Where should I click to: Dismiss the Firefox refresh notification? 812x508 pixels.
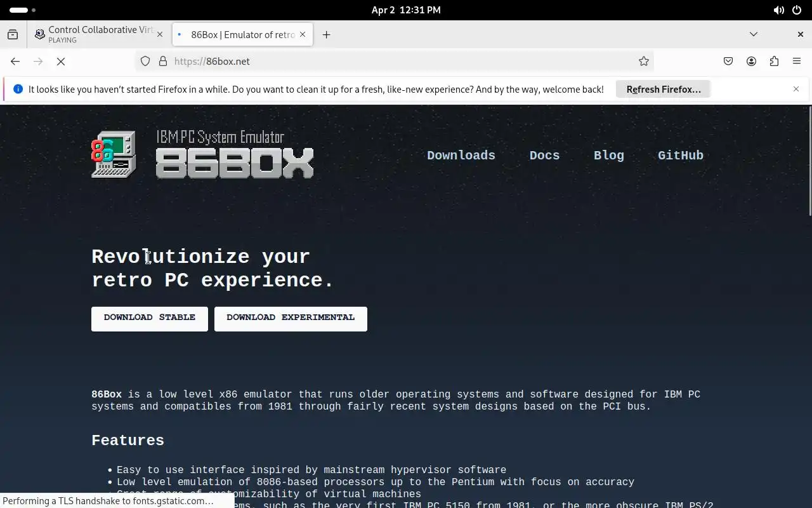(796, 89)
